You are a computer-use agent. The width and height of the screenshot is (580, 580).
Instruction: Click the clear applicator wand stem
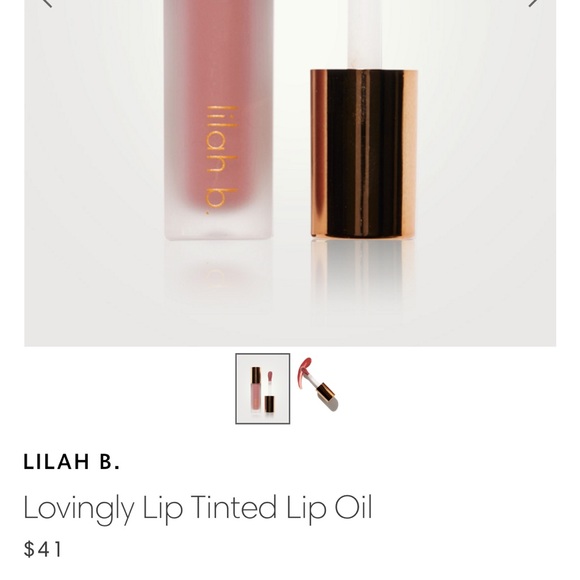click(365, 34)
